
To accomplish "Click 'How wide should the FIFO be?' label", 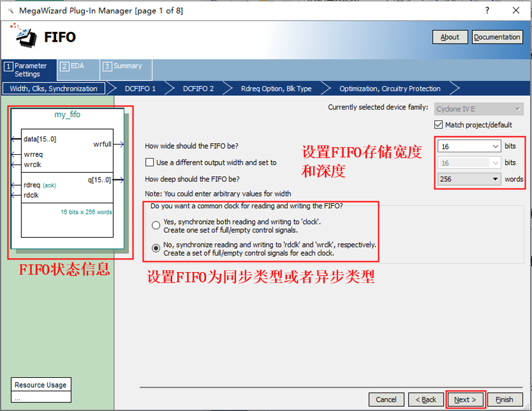I will tap(191, 146).
